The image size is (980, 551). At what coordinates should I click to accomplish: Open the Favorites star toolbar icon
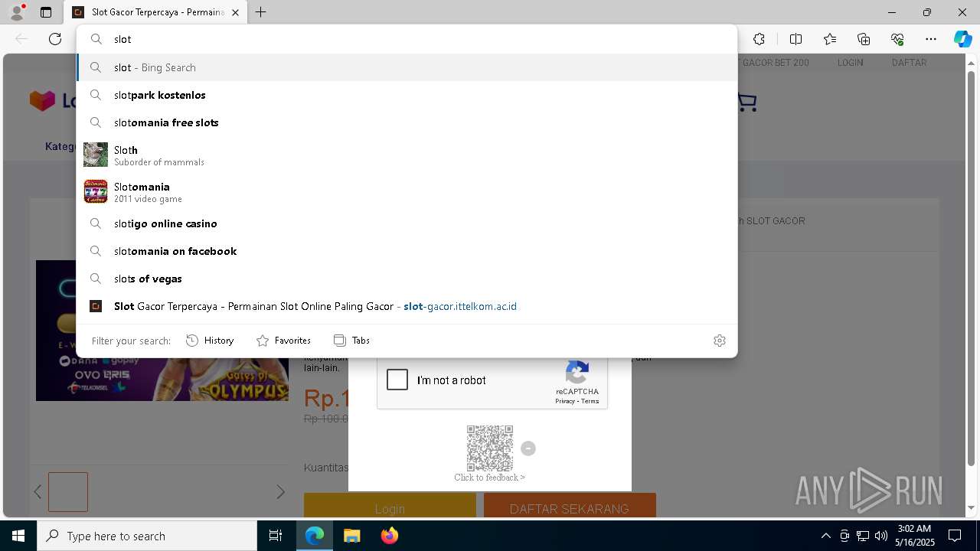(x=830, y=39)
